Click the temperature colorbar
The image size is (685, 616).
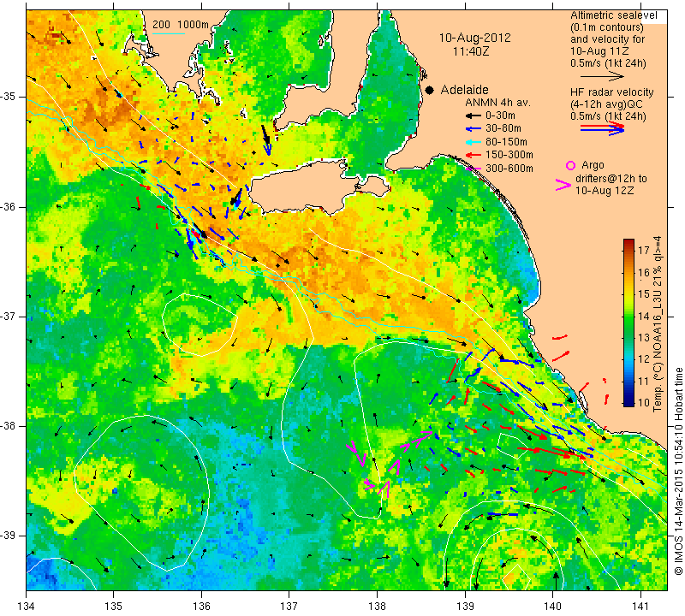628,323
